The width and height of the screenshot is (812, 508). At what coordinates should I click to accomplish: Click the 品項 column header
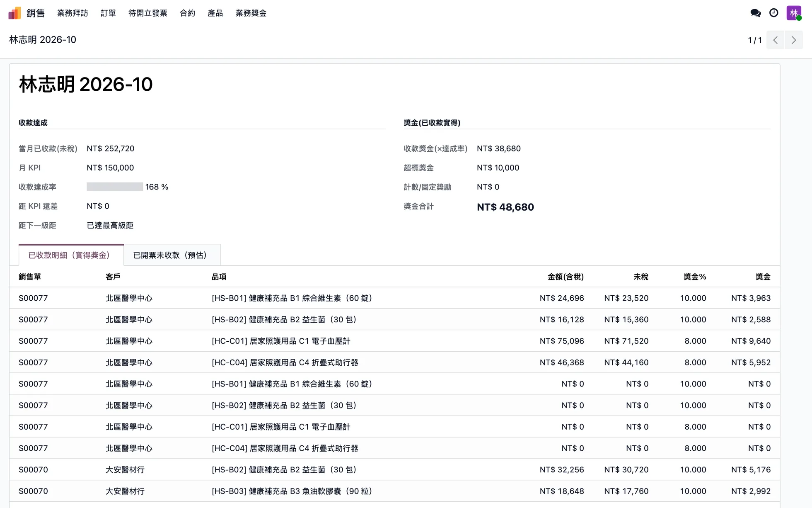[x=219, y=277]
